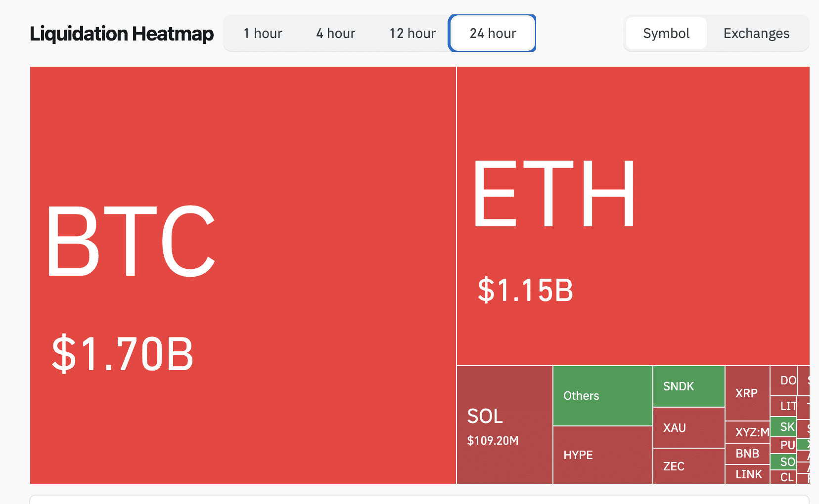The height and width of the screenshot is (504, 819).
Task: Toggle view to Symbol
Action: coord(666,33)
